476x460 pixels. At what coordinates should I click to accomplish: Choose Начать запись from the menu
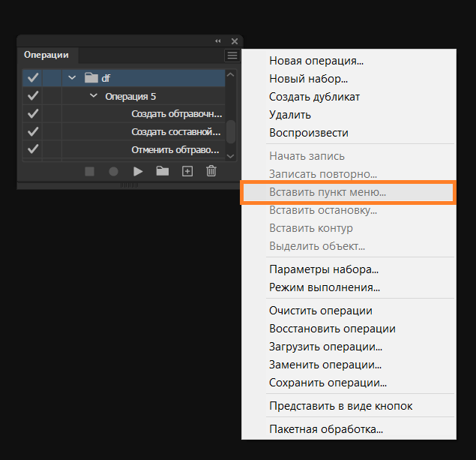349,156
